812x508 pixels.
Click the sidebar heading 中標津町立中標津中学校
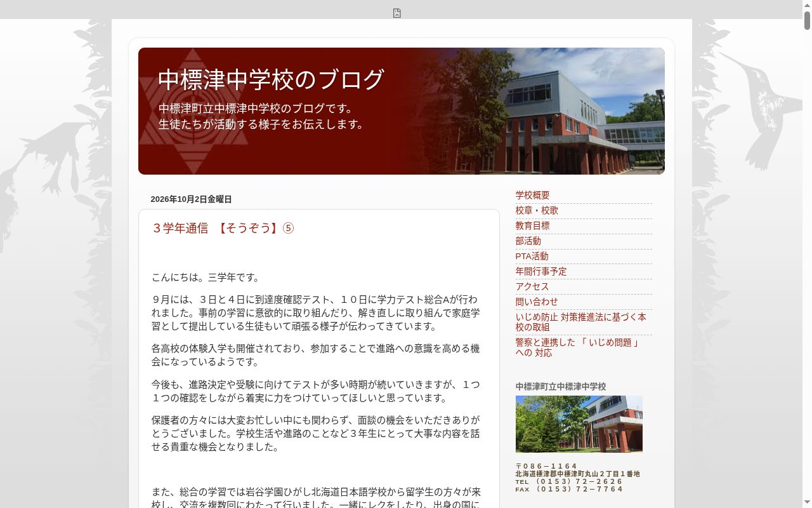pos(560,386)
